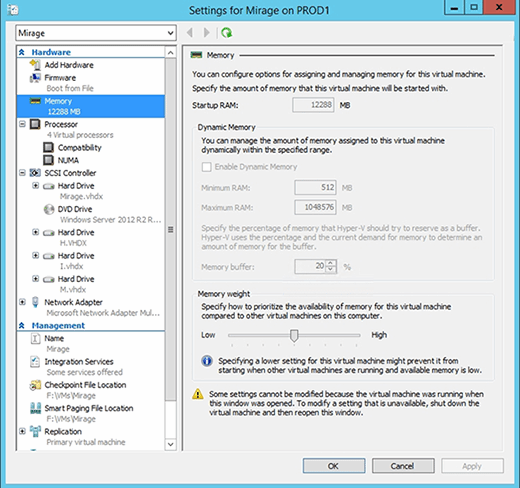
Task: Open Network Adapter settings
Action: point(73,302)
